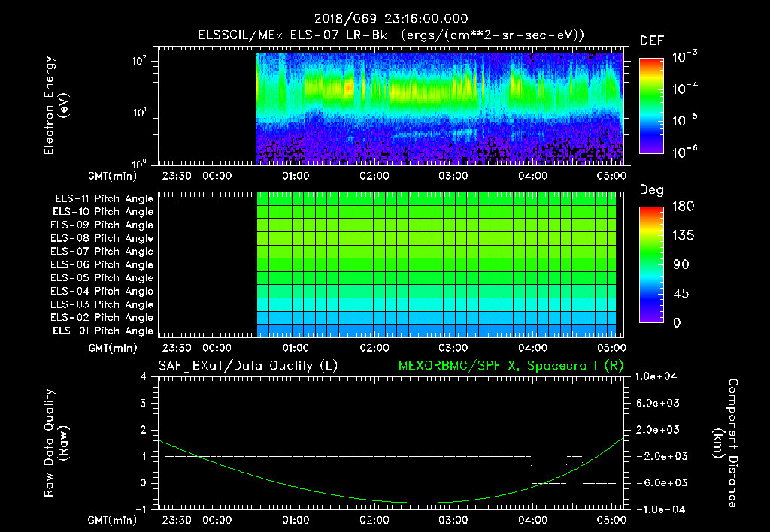The width and height of the screenshot is (770, 532).
Task: Select the ELS-11 Pitch Angle row label
Action: click(104, 199)
